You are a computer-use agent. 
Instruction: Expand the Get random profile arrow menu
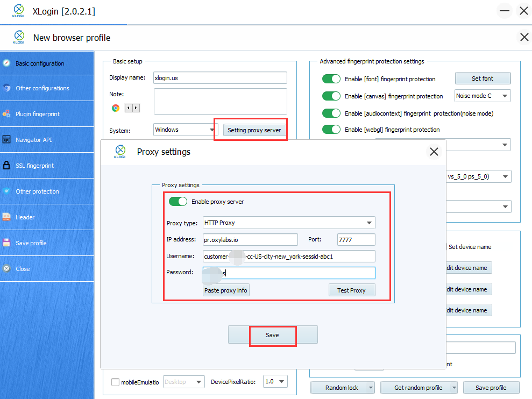[x=454, y=388]
